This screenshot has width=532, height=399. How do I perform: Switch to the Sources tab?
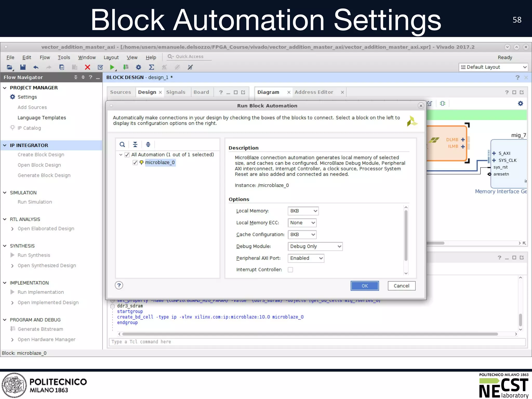tap(121, 92)
